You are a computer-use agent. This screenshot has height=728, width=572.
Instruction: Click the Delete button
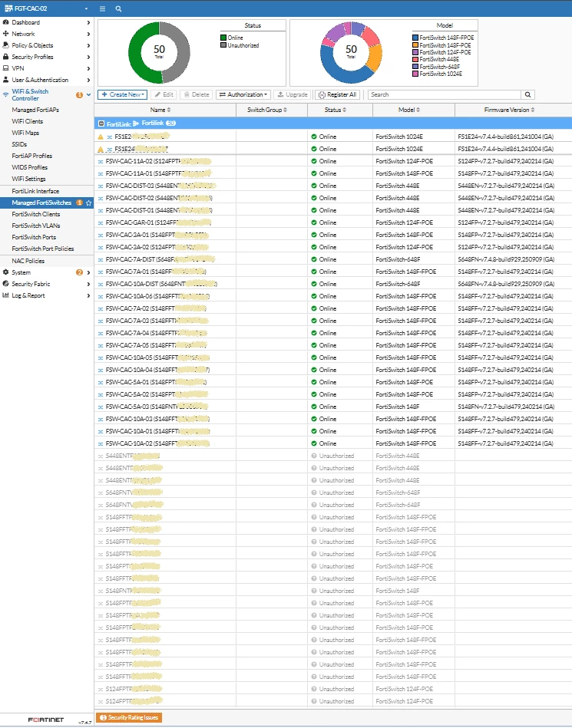tap(197, 94)
